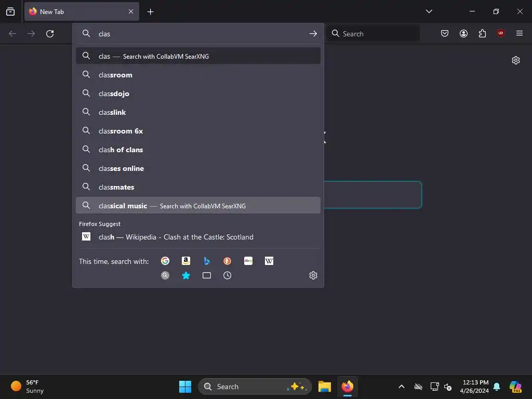Open Wikipedia result 'Clash at the Castle: Scotland'
The image size is (532, 399).
[x=198, y=237]
